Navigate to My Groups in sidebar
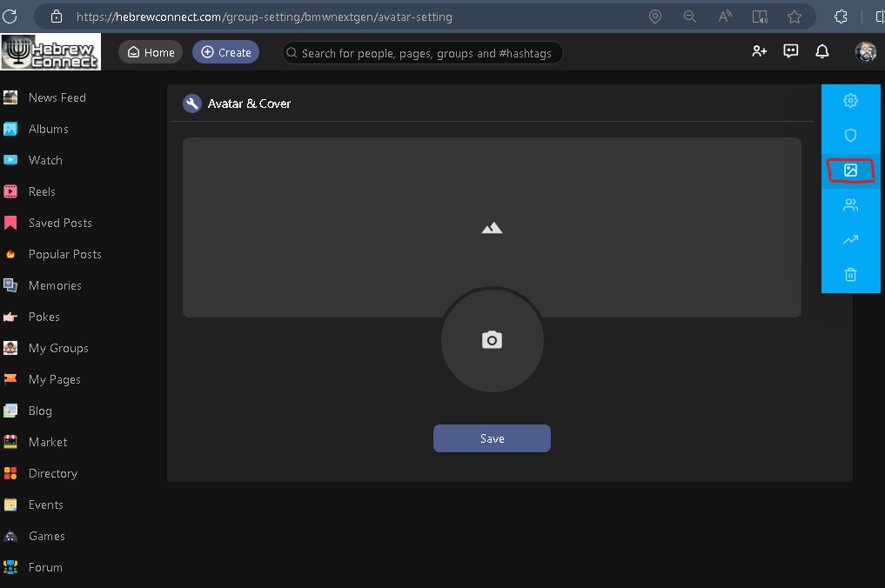 [x=58, y=348]
